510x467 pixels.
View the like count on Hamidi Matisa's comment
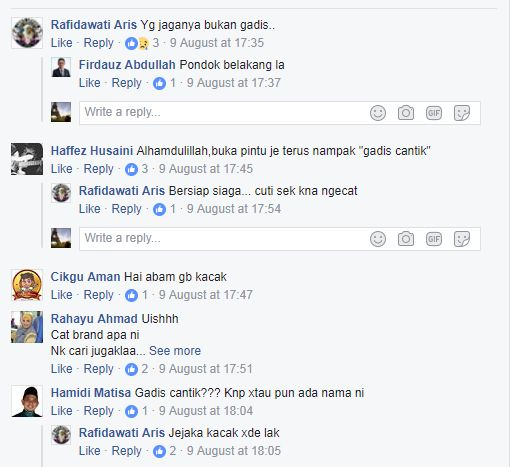[136, 411]
